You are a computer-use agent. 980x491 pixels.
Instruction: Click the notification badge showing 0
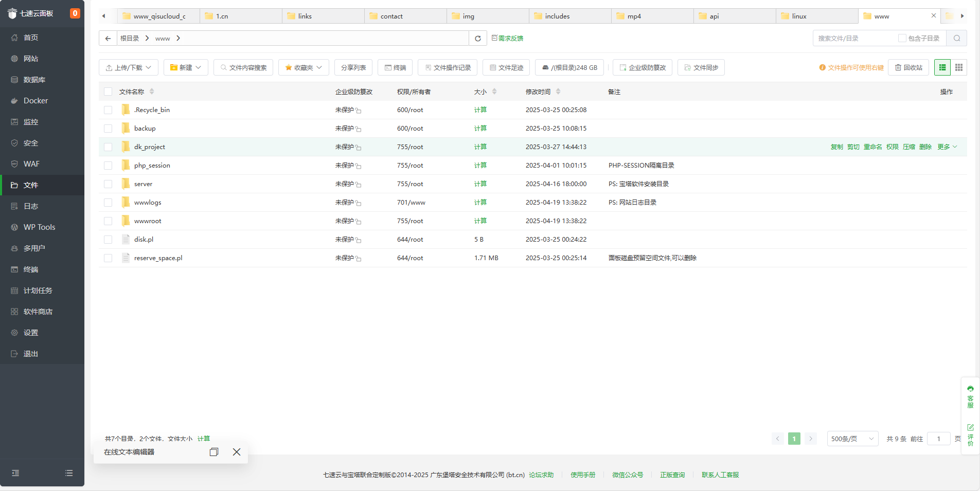point(75,13)
